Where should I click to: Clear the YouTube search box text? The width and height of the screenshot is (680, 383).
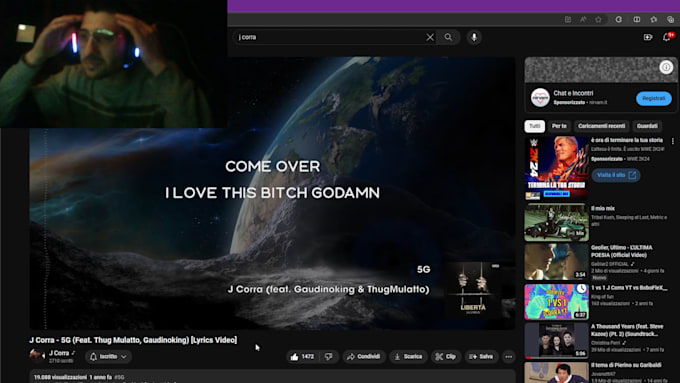[x=430, y=37]
